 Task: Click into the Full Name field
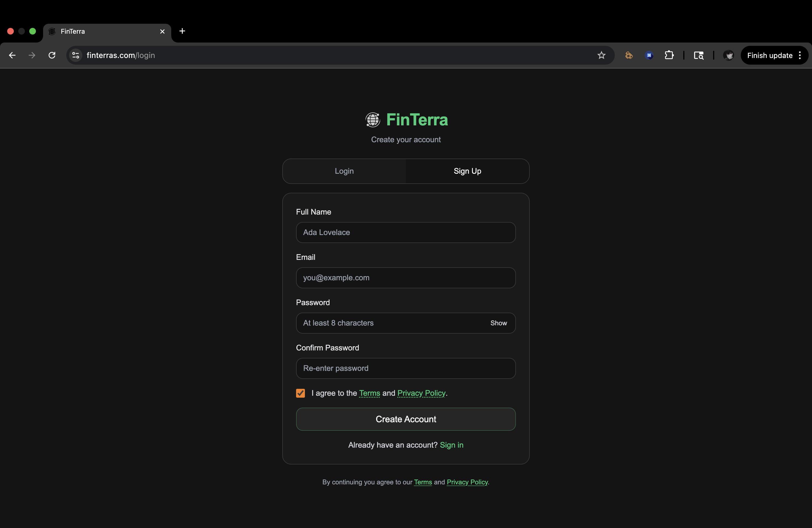406,233
